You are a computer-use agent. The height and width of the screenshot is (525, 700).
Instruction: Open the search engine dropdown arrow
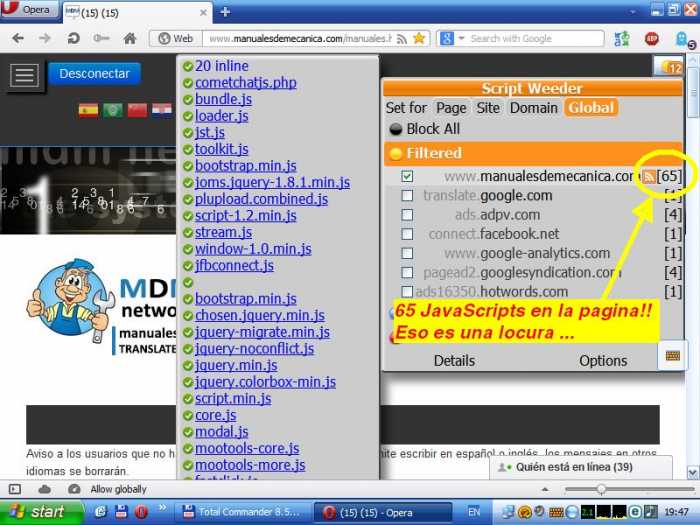pos(462,38)
